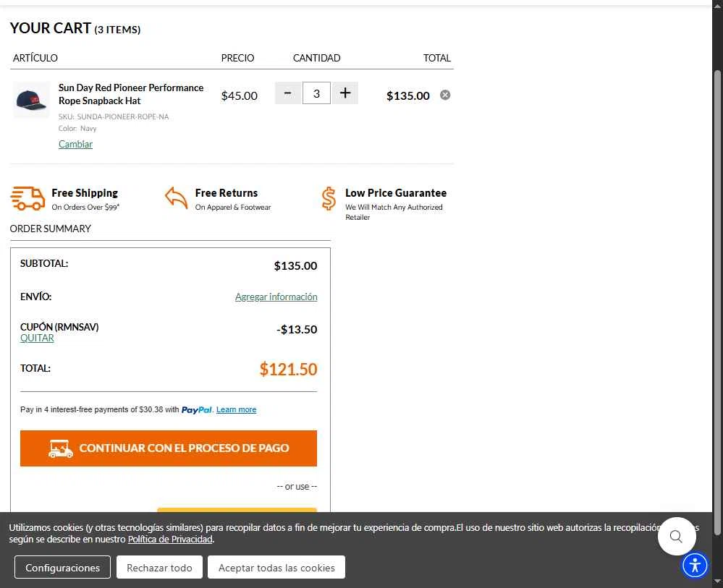The width and height of the screenshot is (723, 588).
Task: Continue to checkout with the orange button
Action: tap(169, 448)
